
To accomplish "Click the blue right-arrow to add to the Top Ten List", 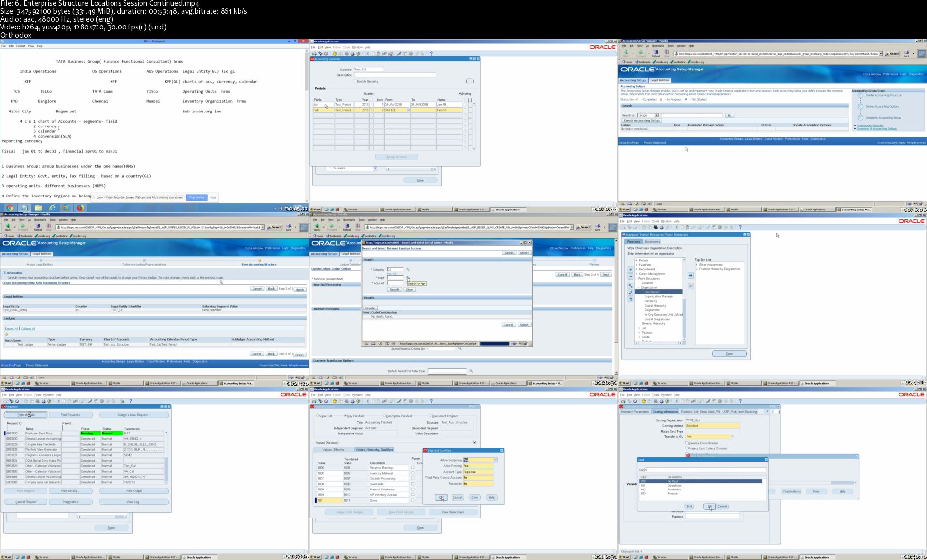I will click(x=690, y=276).
